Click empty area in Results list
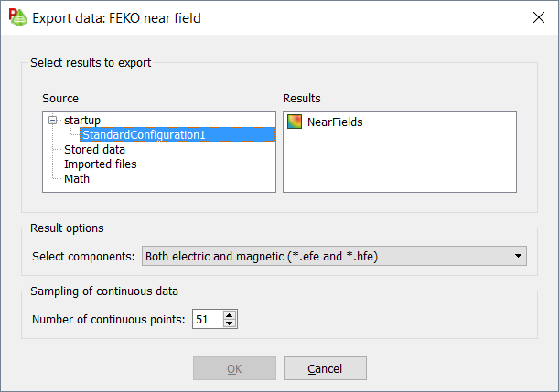This screenshot has width=559, height=392. click(x=399, y=164)
